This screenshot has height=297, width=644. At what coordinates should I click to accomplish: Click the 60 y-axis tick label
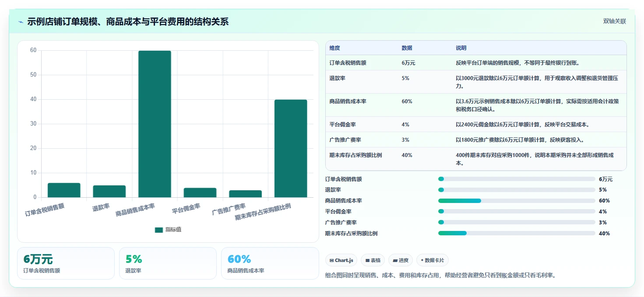(x=33, y=50)
